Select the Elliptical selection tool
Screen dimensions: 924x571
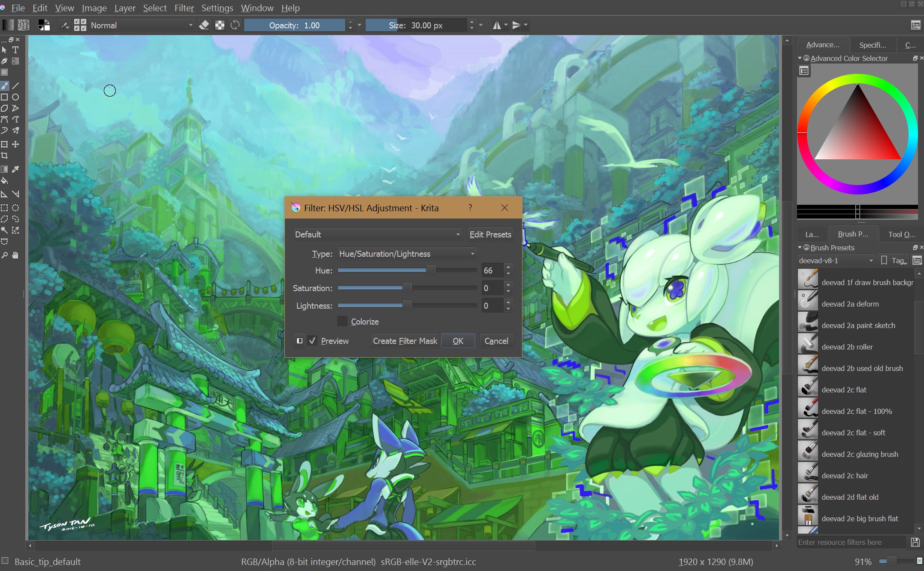pyautogui.click(x=15, y=208)
